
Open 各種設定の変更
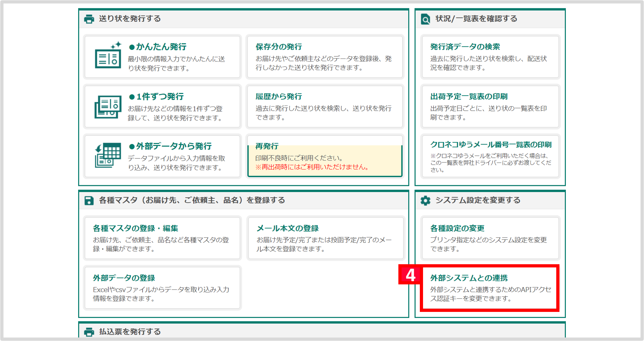pyautogui.click(x=490, y=238)
